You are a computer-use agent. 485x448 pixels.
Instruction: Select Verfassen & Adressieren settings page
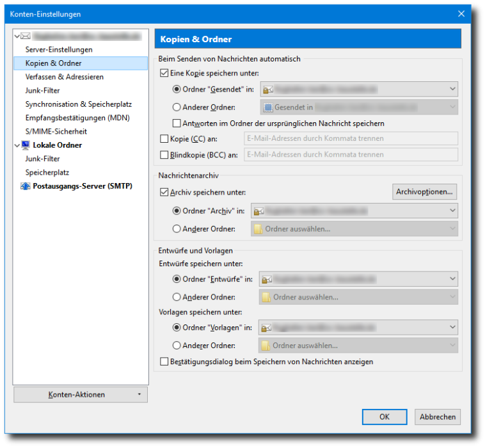click(64, 77)
